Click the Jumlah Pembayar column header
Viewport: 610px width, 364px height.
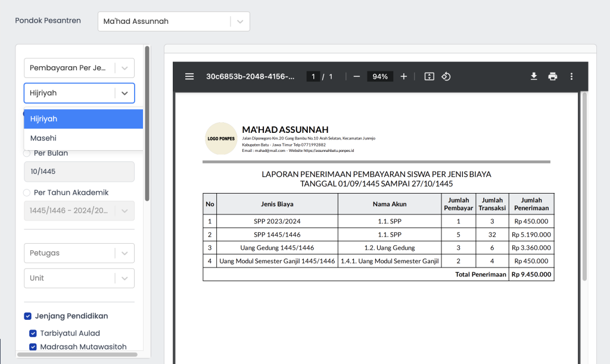point(458,204)
